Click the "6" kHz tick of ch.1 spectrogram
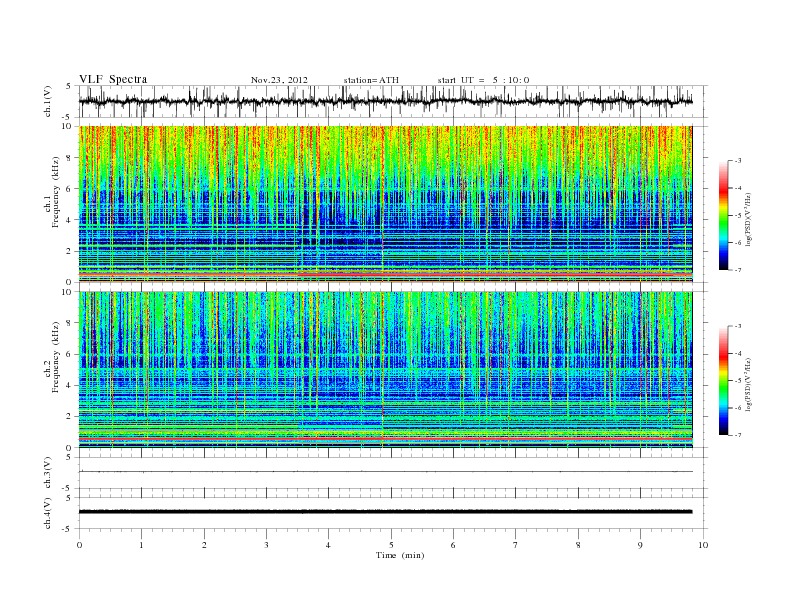Screen dimensions: 792x612 (x=69, y=189)
